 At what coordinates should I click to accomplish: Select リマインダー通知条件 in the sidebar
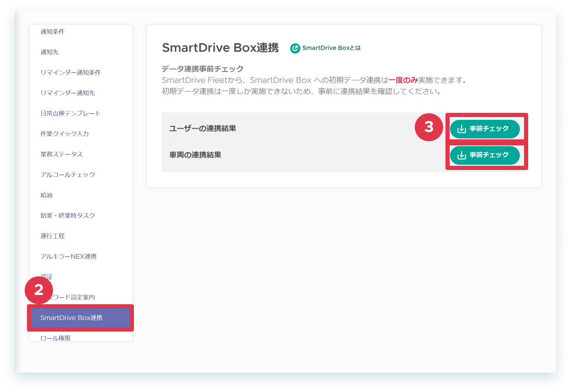pos(70,72)
